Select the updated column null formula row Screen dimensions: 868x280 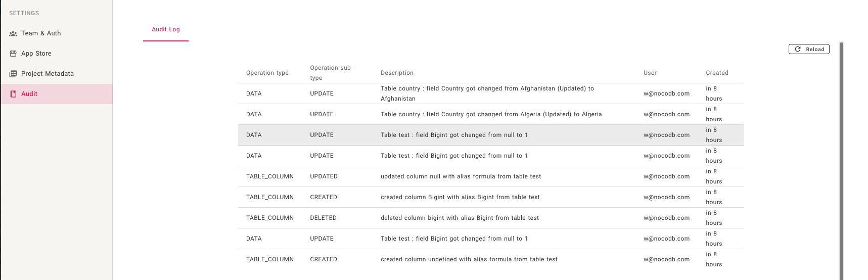490,176
